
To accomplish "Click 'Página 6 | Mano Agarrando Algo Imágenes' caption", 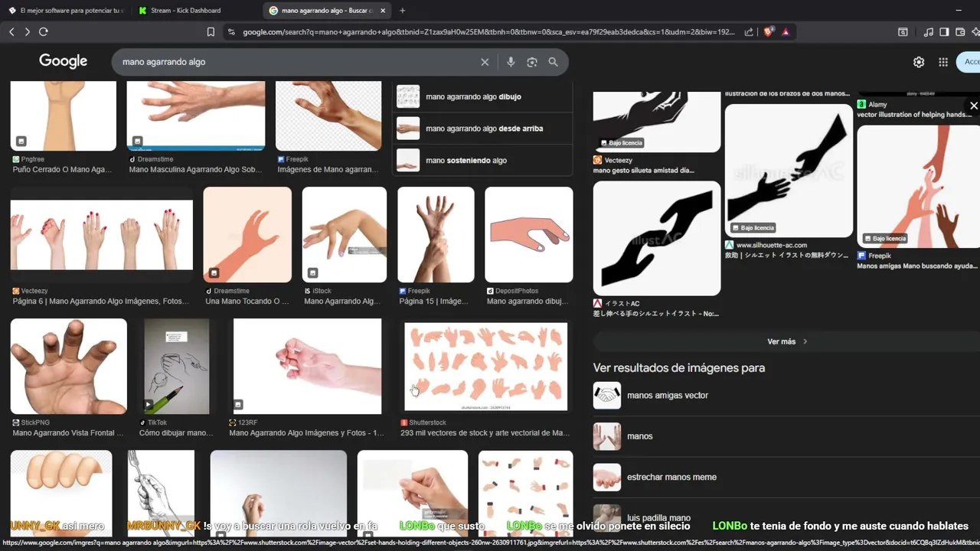I will tap(100, 302).
